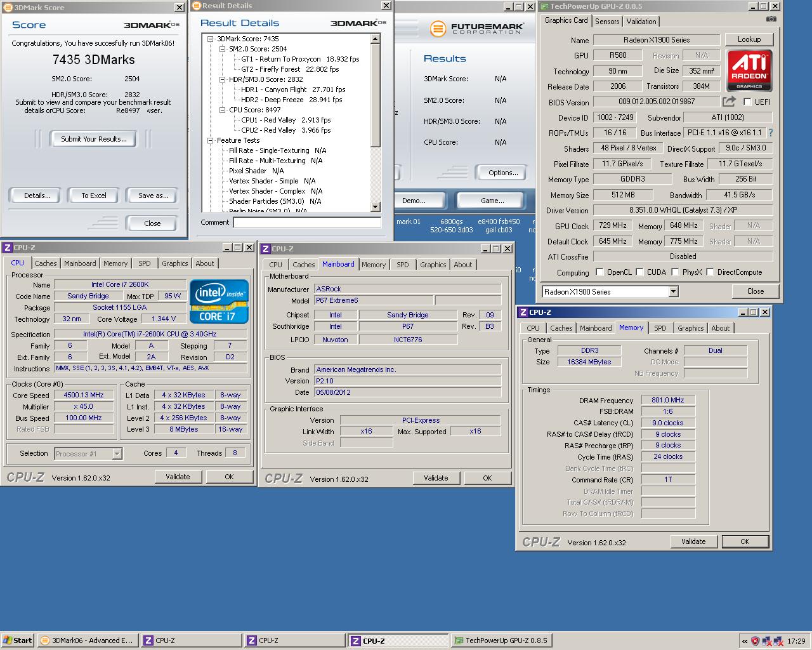The width and height of the screenshot is (812, 650).
Task: Select Pixel Shader N/A feature test row
Action: click(x=256, y=171)
